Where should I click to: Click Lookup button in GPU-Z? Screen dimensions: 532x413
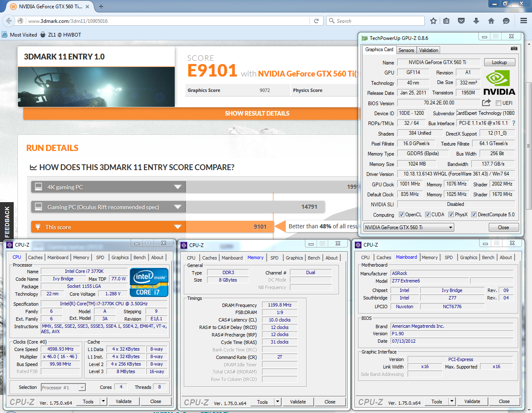pyautogui.click(x=500, y=62)
